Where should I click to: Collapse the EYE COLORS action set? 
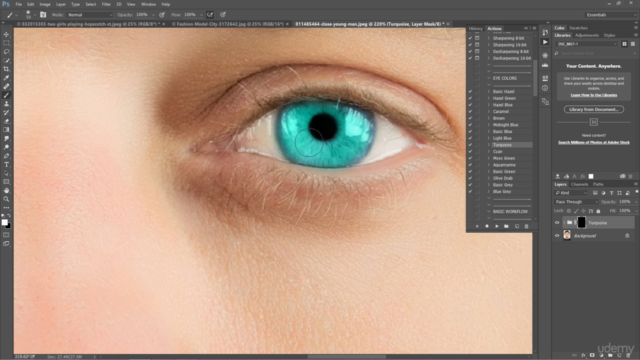tap(489, 78)
